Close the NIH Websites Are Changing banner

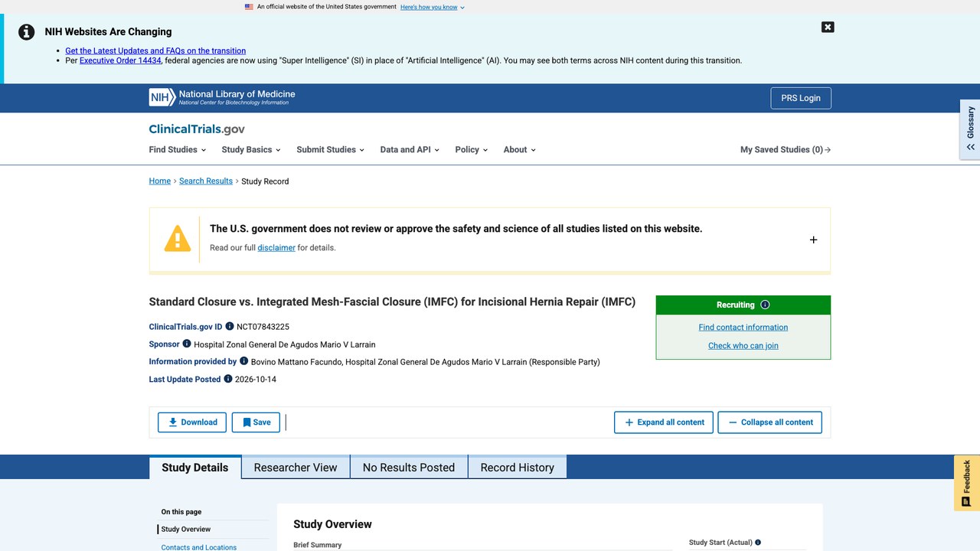828,27
